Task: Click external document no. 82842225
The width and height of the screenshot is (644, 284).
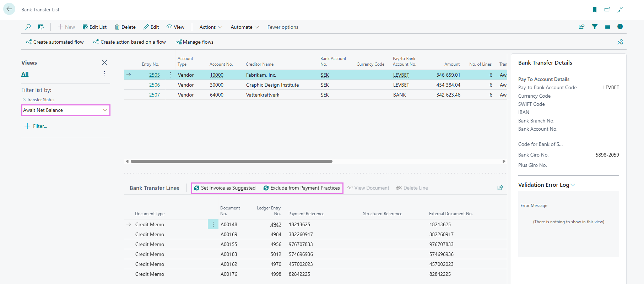Action: [x=440, y=274]
